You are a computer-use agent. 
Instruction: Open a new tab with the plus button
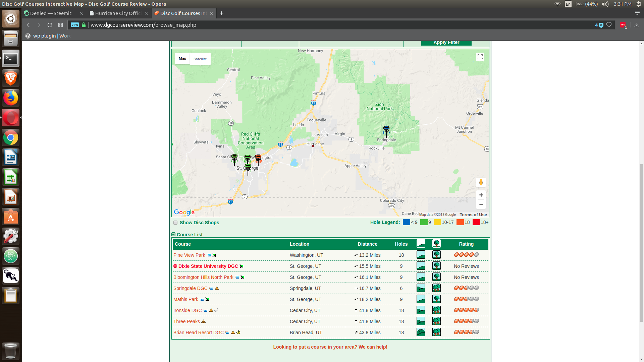[x=221, y=13]
